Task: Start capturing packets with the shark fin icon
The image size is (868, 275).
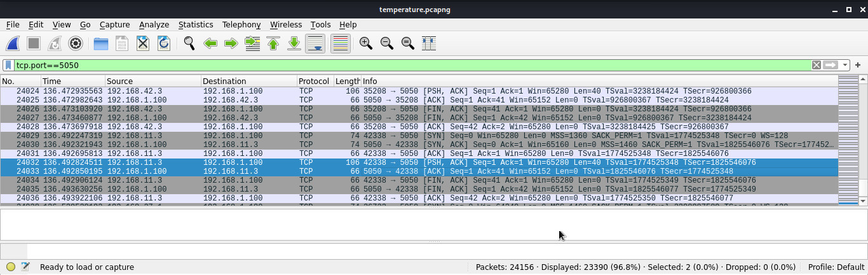Action: tap(13, 43)
